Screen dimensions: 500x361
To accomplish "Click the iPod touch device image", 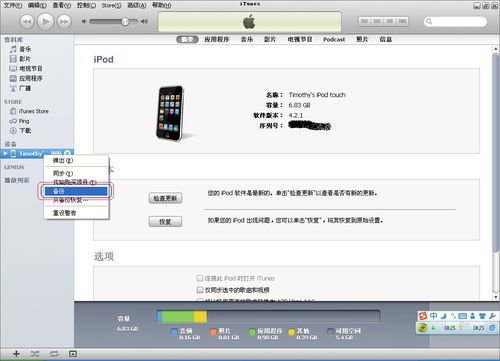I will tap(170, 113).
